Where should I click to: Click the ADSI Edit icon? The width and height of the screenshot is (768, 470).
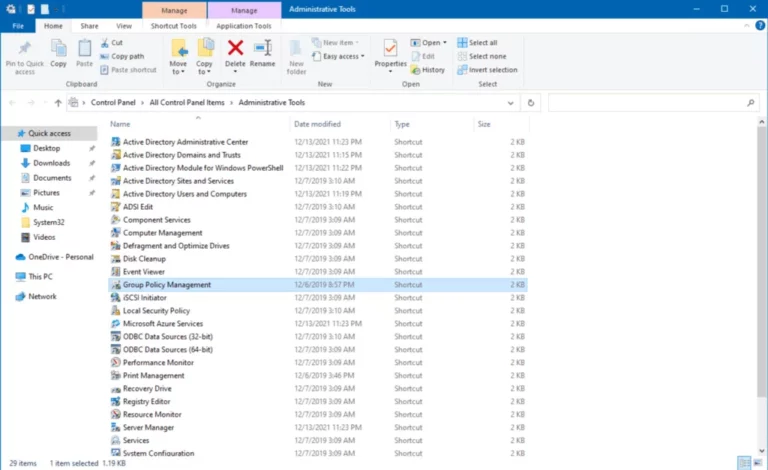pyautogui.click(x=116, y=207)
